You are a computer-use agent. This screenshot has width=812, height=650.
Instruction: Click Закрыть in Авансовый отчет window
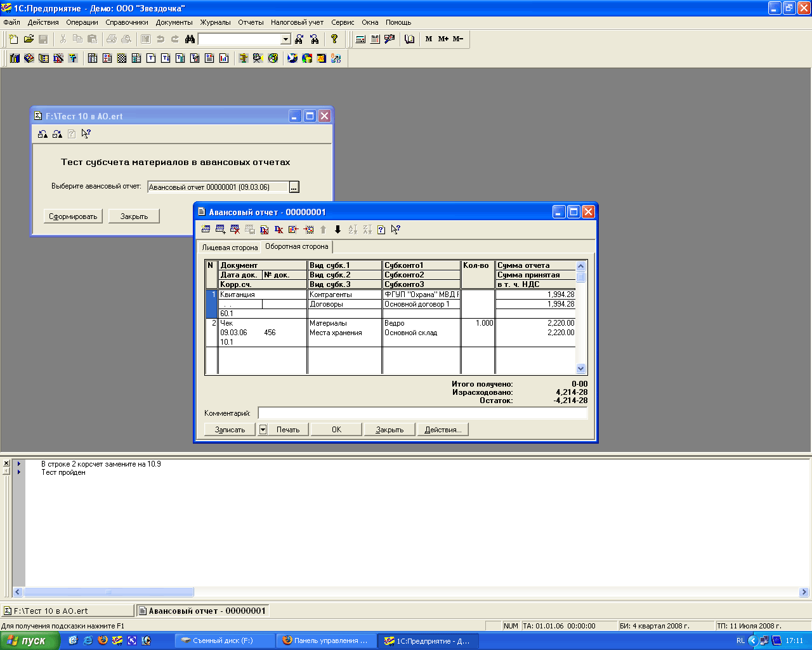[x=390, y=430]
